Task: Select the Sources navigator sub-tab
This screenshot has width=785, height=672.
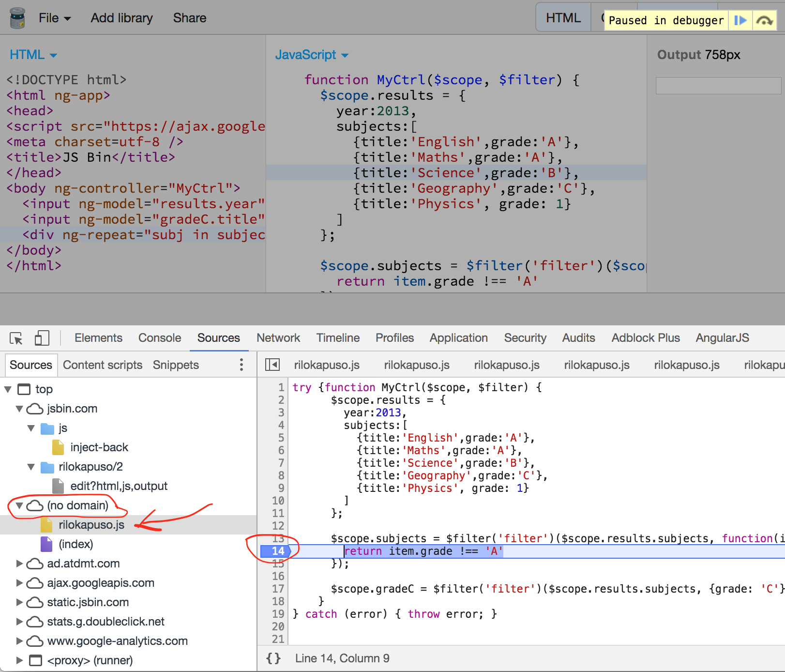Action: (x=31, y=365)
